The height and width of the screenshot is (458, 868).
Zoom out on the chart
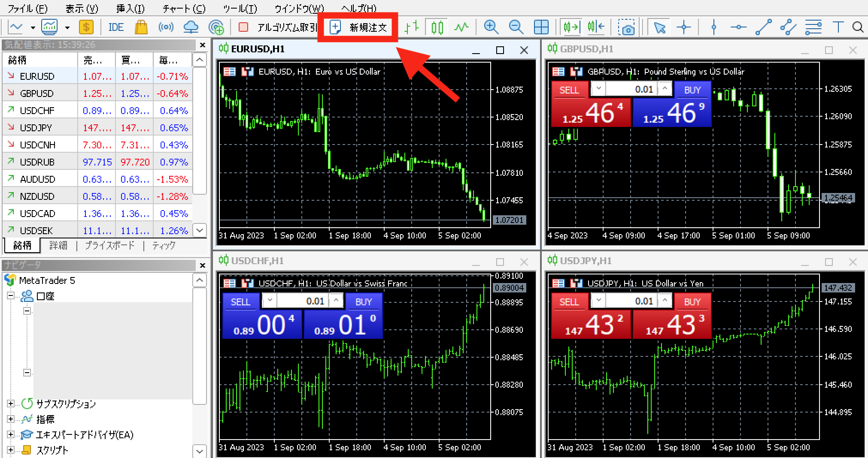[516, 27]
